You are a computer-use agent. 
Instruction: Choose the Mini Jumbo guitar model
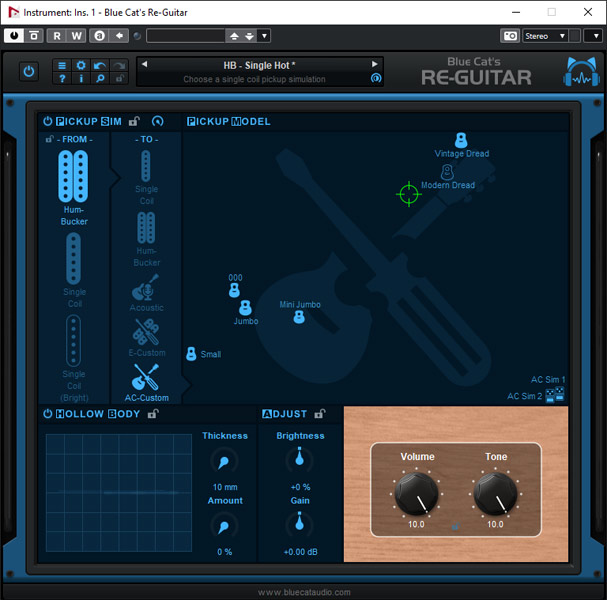coord(299,317)
